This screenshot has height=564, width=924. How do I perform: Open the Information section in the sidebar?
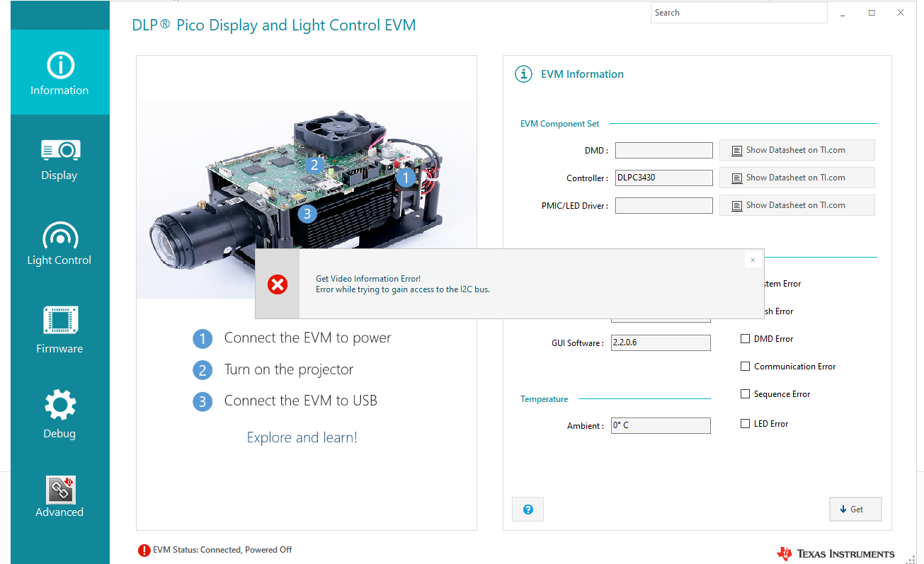(59, 72)
